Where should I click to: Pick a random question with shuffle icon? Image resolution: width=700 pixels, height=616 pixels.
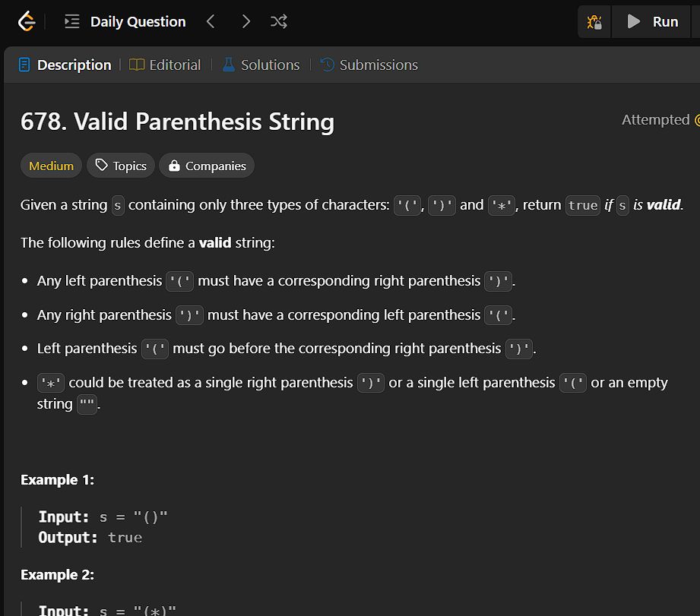point(279,22)
